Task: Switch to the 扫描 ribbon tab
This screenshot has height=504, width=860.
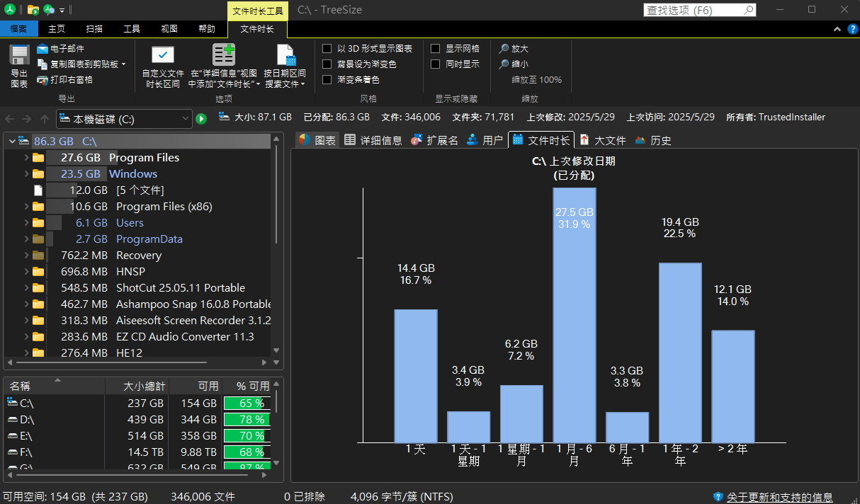Action: click(x=94, y=29)
